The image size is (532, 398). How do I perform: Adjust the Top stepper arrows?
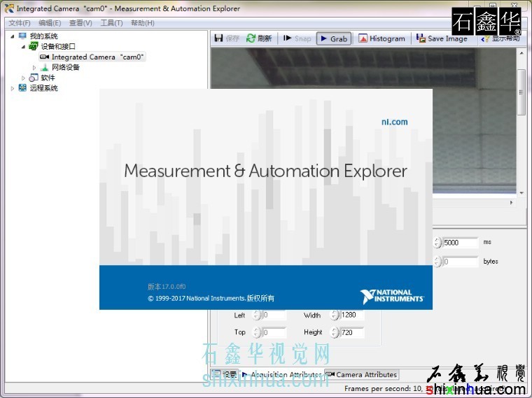pyautogui.click(x=257, y=332)
